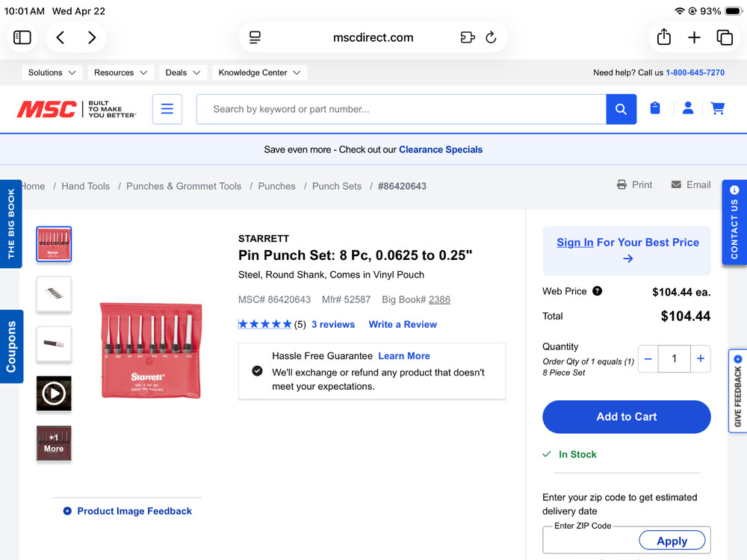Image resolution: width=747 pixels, height=560 pixels.
Task: Open the Knowledge Center dropdown
Action: pos(259,72)
